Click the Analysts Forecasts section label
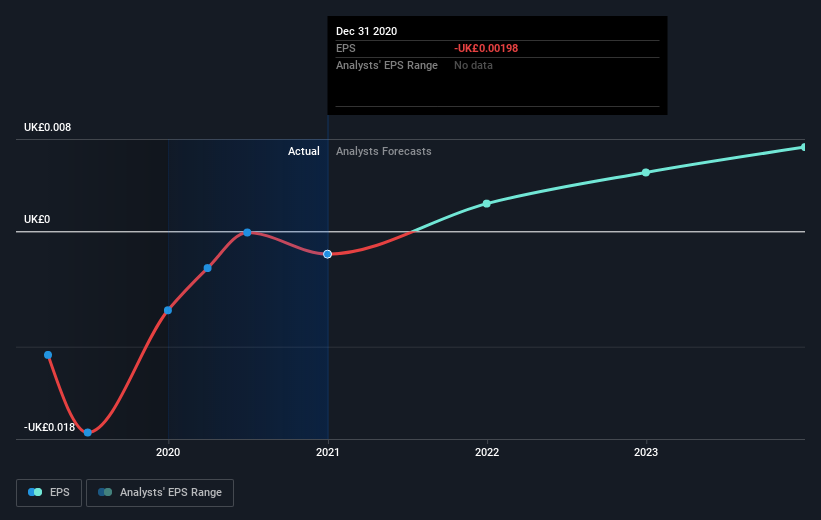This screenshot has height=520, width=821. coord(384,151)
